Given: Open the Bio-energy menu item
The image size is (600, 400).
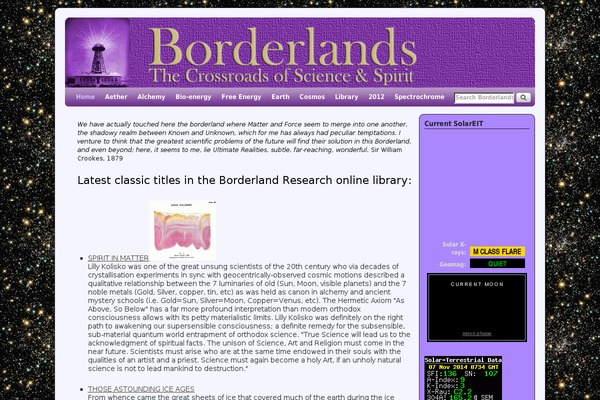Looking at the screenshot, I should (x=193, y=97).
